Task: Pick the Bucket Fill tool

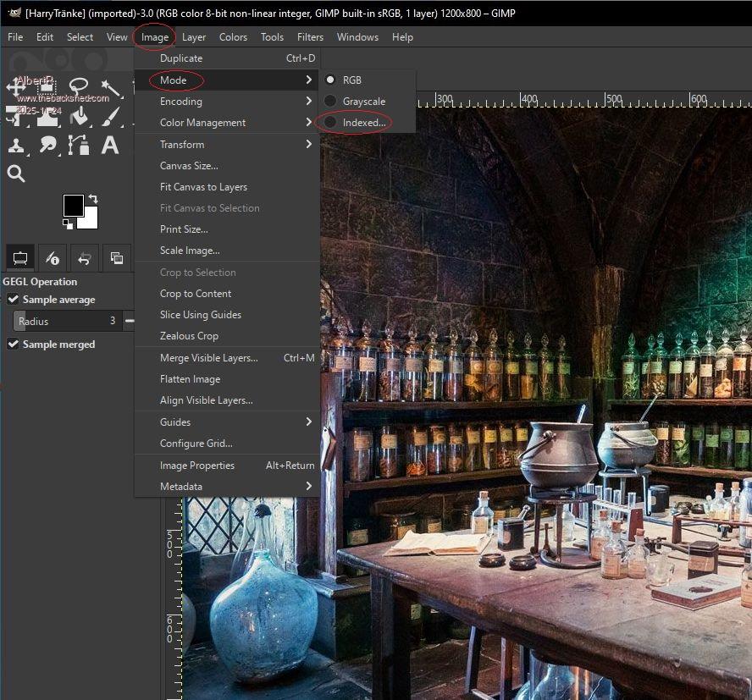Action: [79, 117]
